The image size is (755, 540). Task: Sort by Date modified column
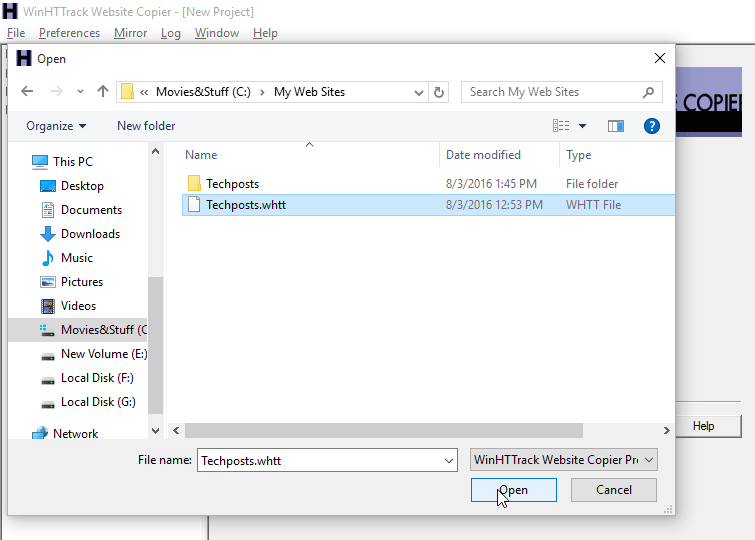pyautogui.click(x=483, y=155)
